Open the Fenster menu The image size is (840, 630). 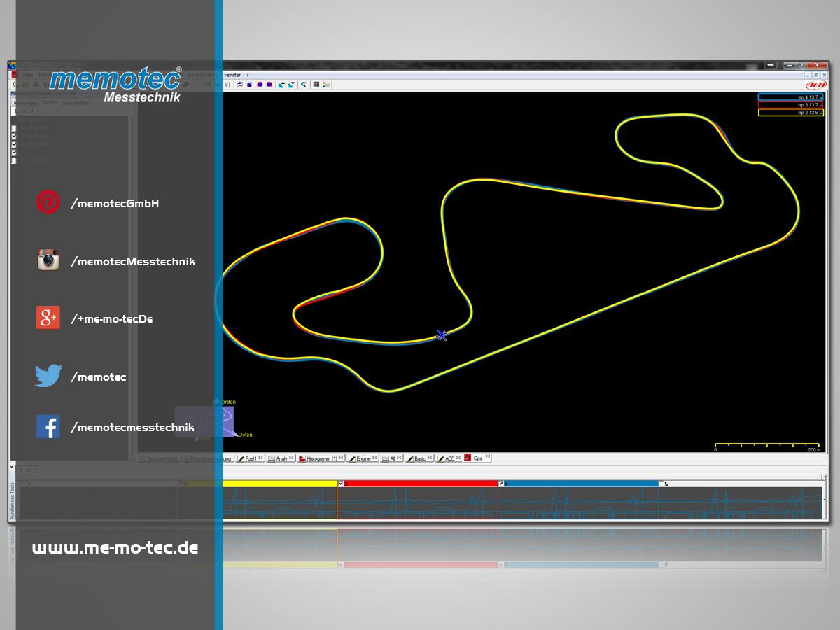point(232,75)
